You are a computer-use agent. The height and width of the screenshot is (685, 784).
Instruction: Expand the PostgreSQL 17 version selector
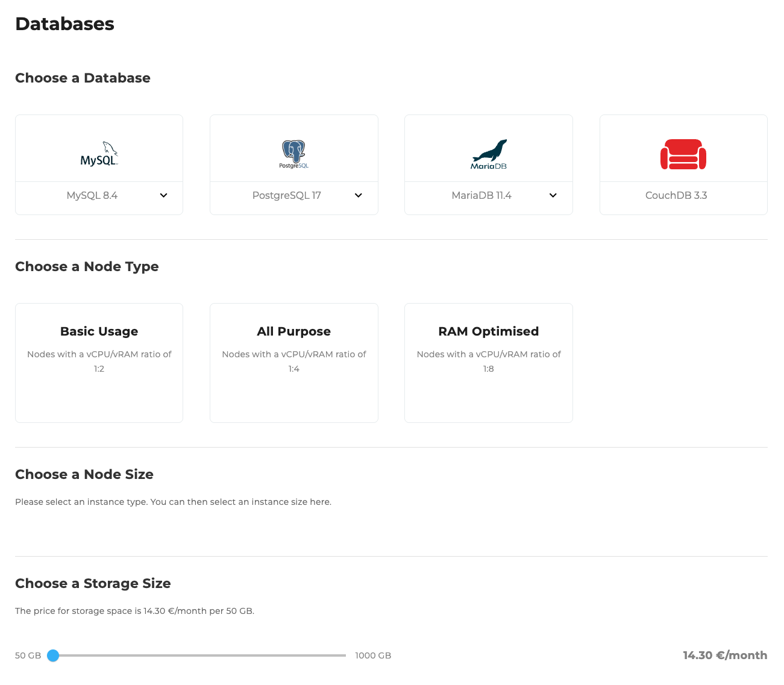click(x=358, y=195)
